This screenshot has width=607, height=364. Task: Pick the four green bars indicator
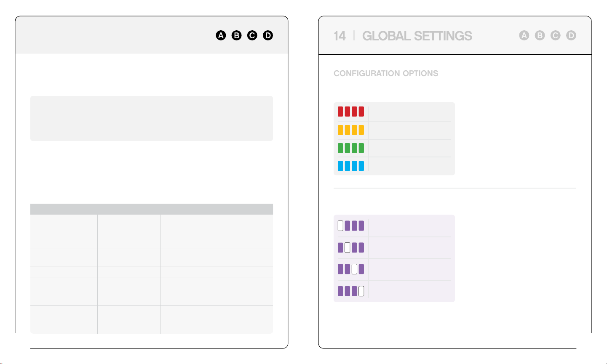point(351,148)
